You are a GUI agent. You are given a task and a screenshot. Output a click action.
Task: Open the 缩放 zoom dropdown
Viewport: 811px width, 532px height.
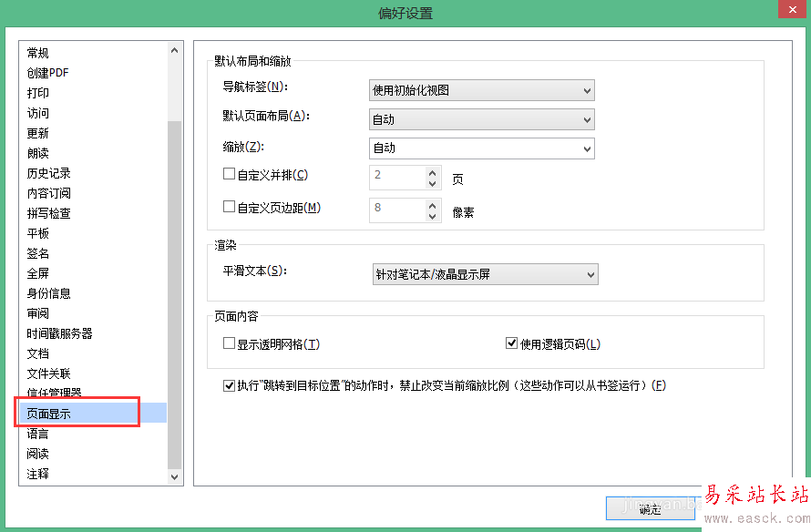click(481, 148)
